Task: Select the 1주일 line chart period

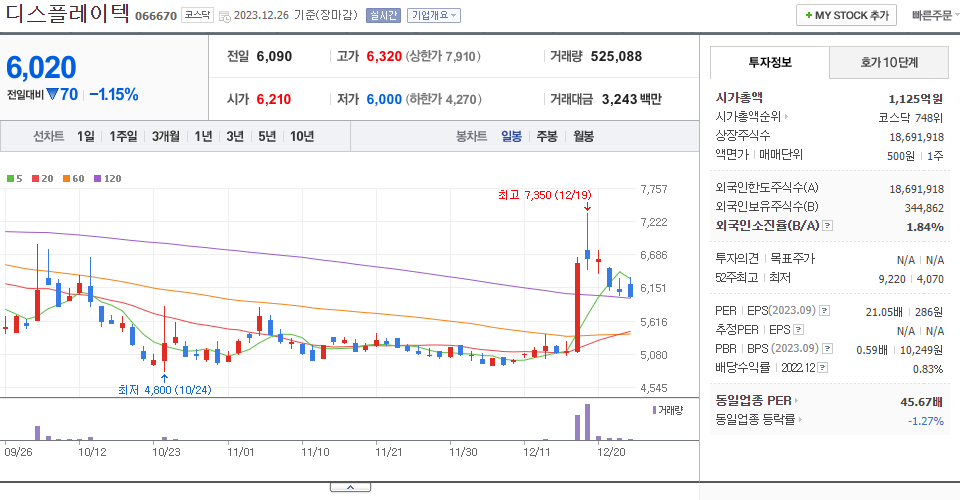Action: coord(123,136)
